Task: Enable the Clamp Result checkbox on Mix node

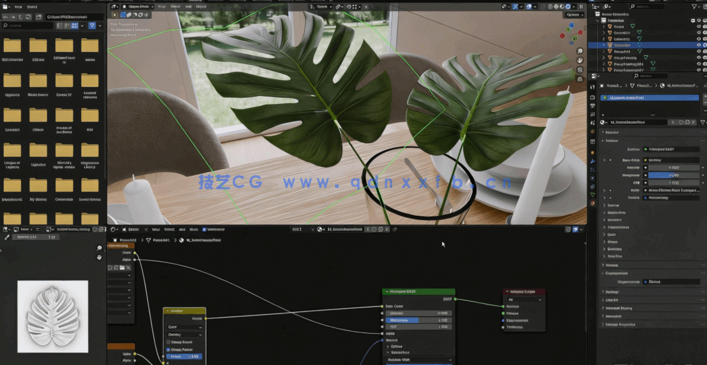Action: 169,342
